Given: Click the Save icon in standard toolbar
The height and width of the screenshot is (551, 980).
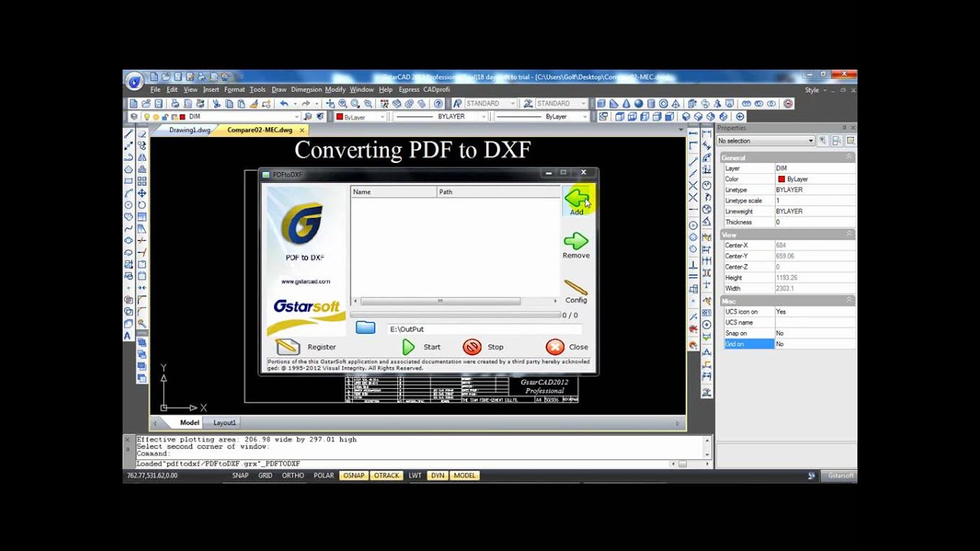Looking at the screenshot, I should click(x=158, y=103).
